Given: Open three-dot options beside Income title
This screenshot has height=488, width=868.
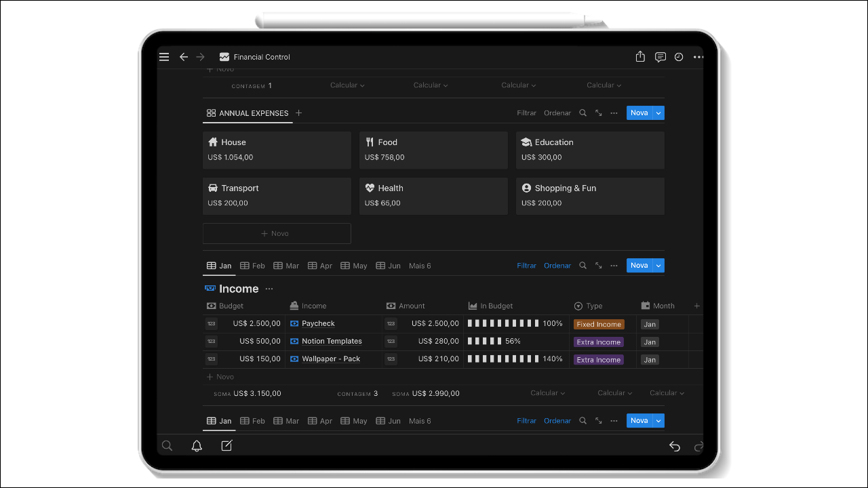Looking at the screenshot, I should click(269, 289).
